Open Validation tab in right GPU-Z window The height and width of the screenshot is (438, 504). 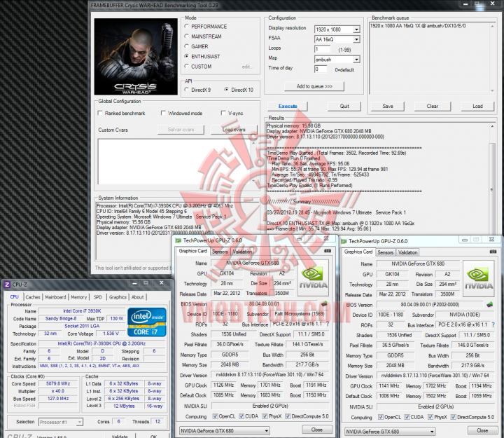(408, 252)
